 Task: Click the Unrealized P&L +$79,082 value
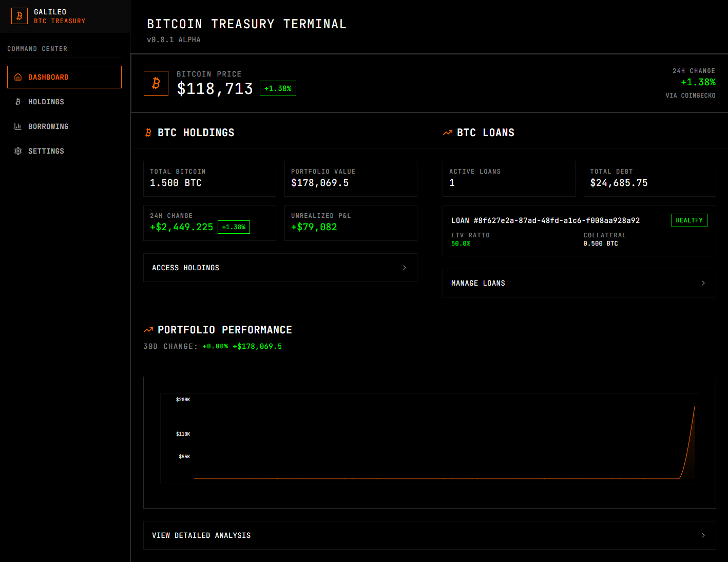[x=314, y=227]
